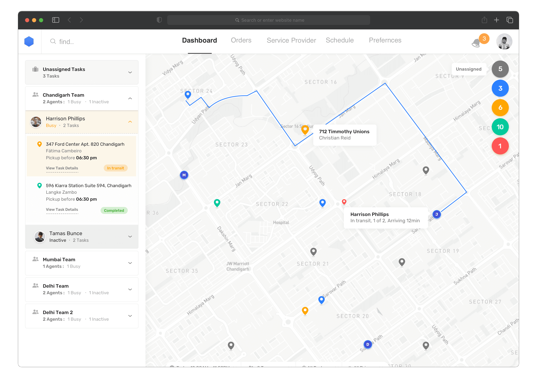Select the orange pin at Sector 16 Stadium
This screenshot has width=537, height=392.
[305, 130]
